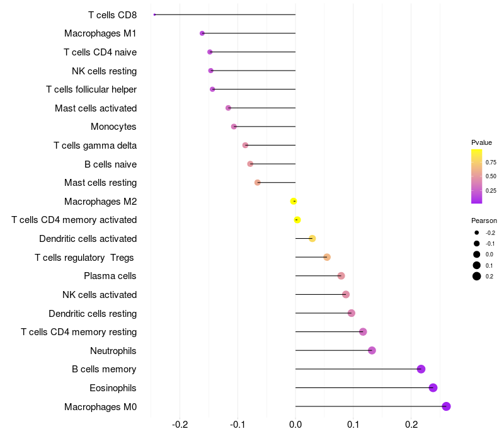504x441 pixels.
Task: Click the Pvalue color gradient bar
Action: pos(476,176)
